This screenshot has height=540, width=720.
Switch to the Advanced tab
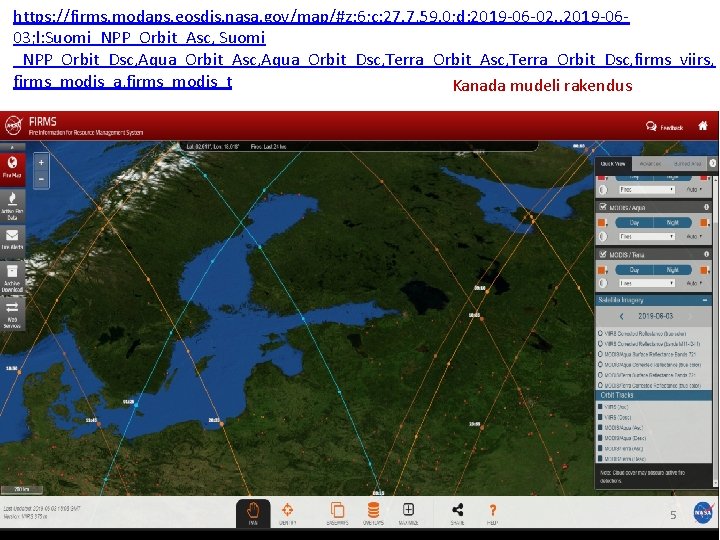[x=650, y=163]
